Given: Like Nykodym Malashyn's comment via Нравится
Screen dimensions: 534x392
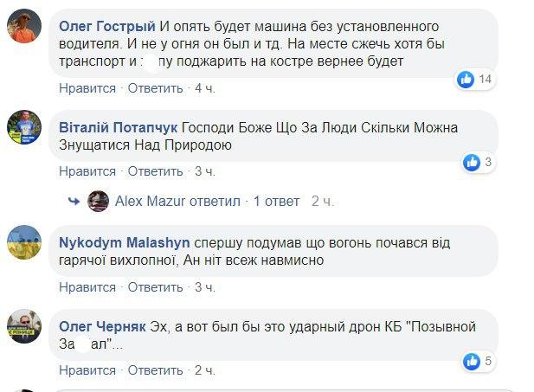Looking at the screenshot, I should click(87, 286).
